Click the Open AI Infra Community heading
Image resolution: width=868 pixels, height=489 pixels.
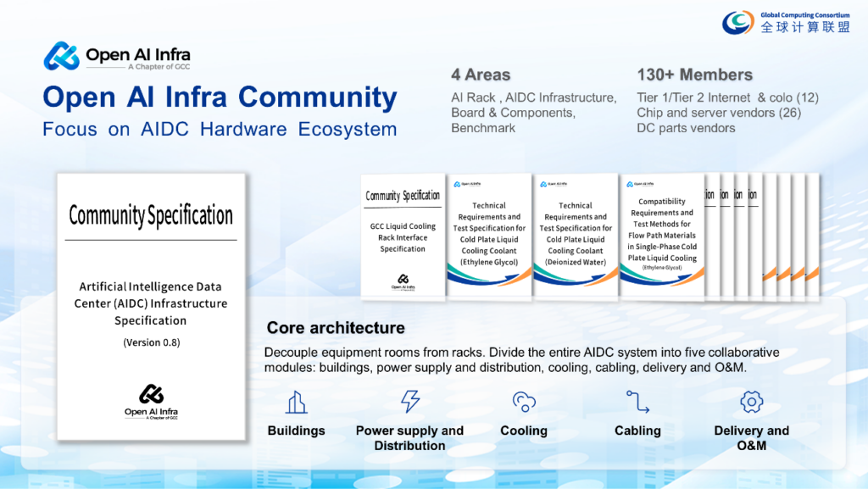click(220, 97)
